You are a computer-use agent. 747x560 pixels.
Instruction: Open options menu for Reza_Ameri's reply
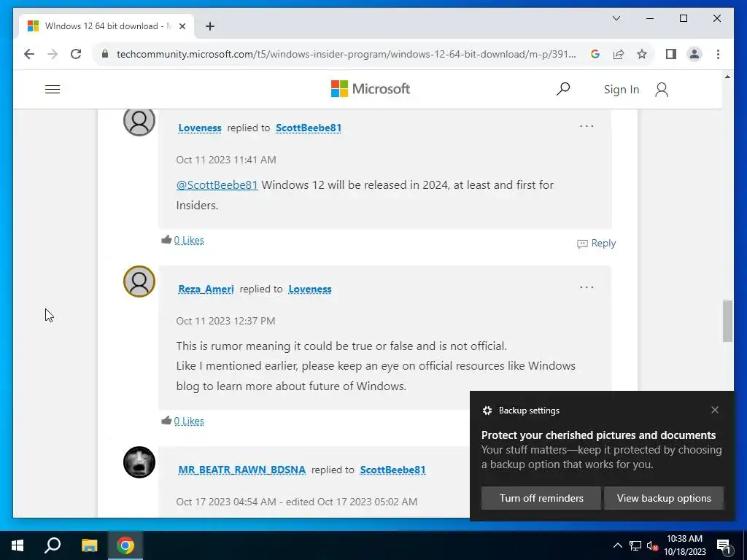tap(587, 287)
